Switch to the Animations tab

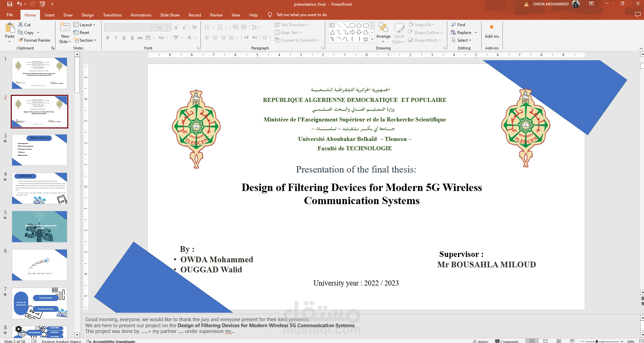pos(141,15)
